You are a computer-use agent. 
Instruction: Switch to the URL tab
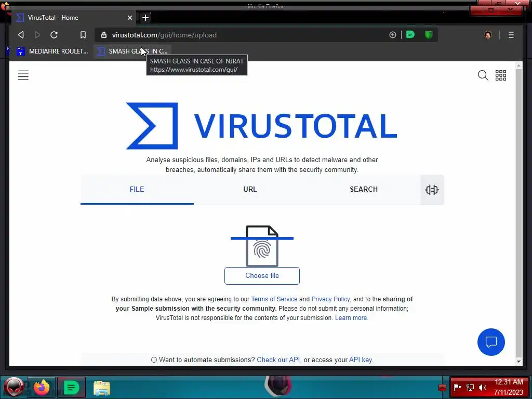[250, 189]
